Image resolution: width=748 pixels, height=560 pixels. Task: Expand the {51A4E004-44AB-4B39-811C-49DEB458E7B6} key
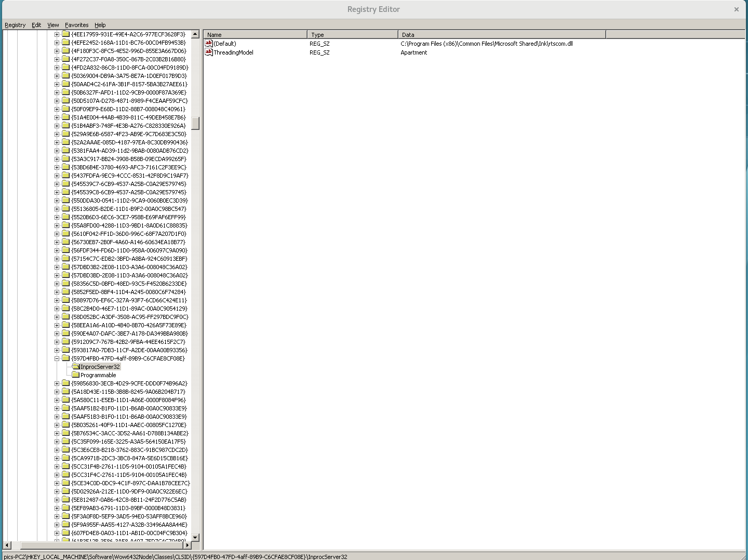(x=57, y=117)
